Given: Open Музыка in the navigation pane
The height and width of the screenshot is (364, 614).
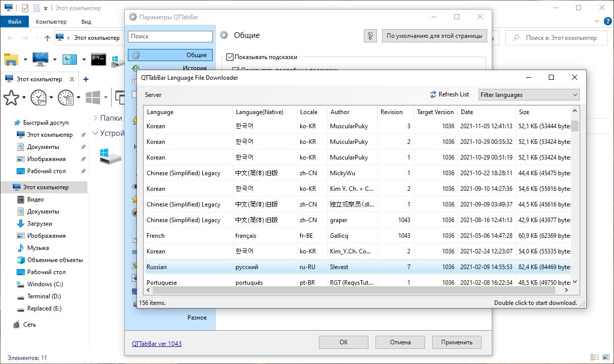Looking at the screenshot, I should 38,248.
